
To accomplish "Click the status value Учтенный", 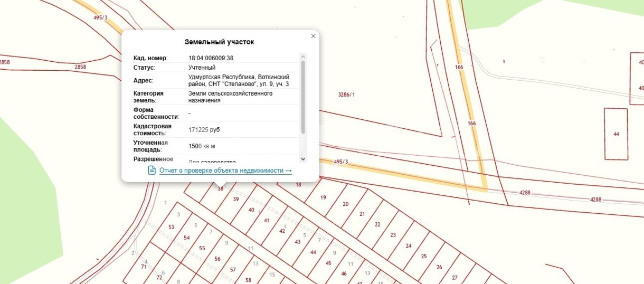I will 202,68.
